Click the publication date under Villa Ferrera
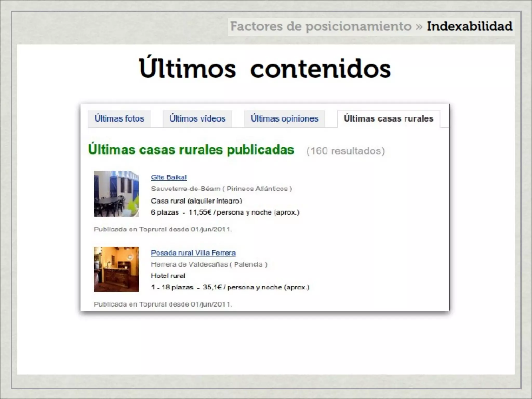Image resolution: width=532 pixels, height=399 pixels. pos(163,304)
